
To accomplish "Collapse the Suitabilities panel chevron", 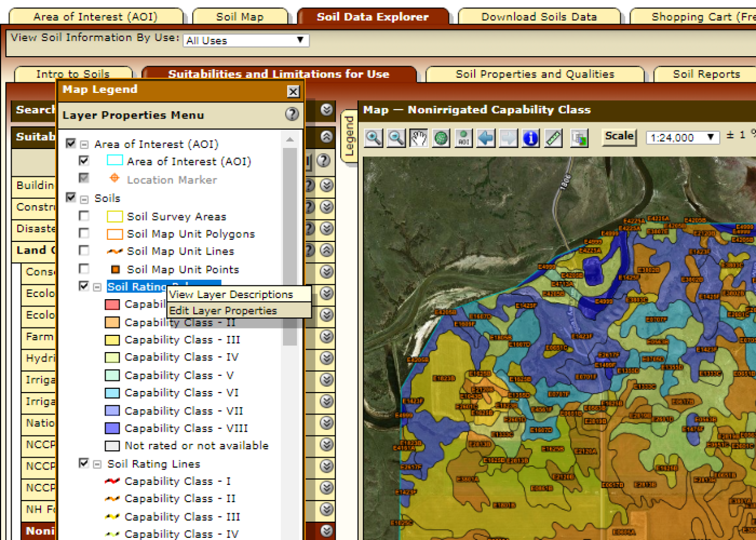I will pyautogui.click(x=327, y=136).
